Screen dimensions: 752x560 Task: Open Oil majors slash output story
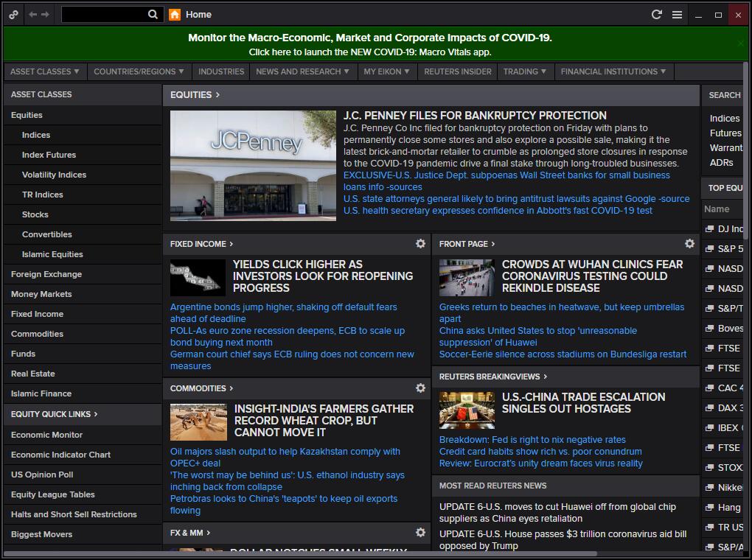pyautogui.click(x=285, y=458)
